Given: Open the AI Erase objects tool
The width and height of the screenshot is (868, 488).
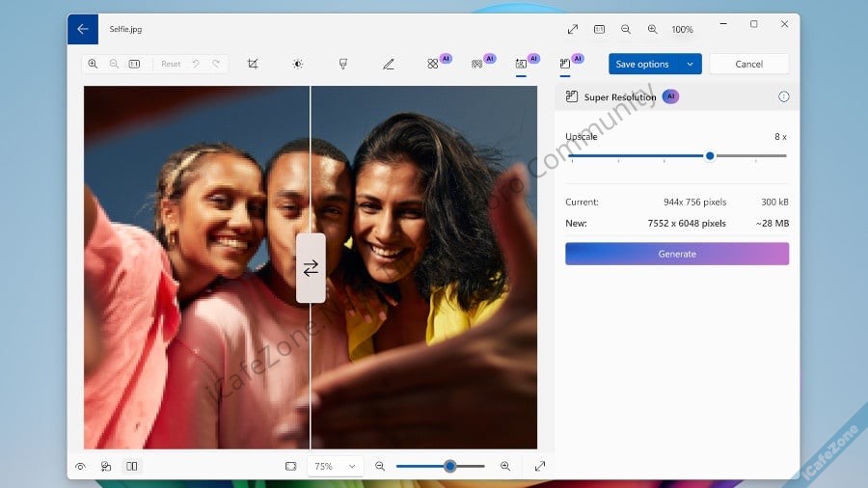Looking at the screenshot, I should (434, 64).
